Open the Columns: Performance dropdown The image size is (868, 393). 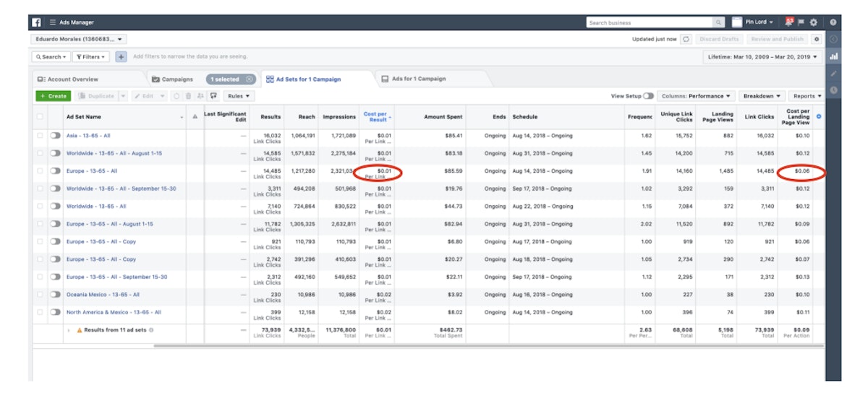coord(696,96)
